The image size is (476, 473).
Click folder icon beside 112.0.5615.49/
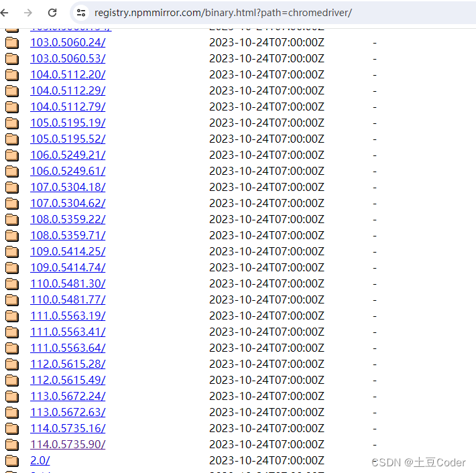point(12,381)
